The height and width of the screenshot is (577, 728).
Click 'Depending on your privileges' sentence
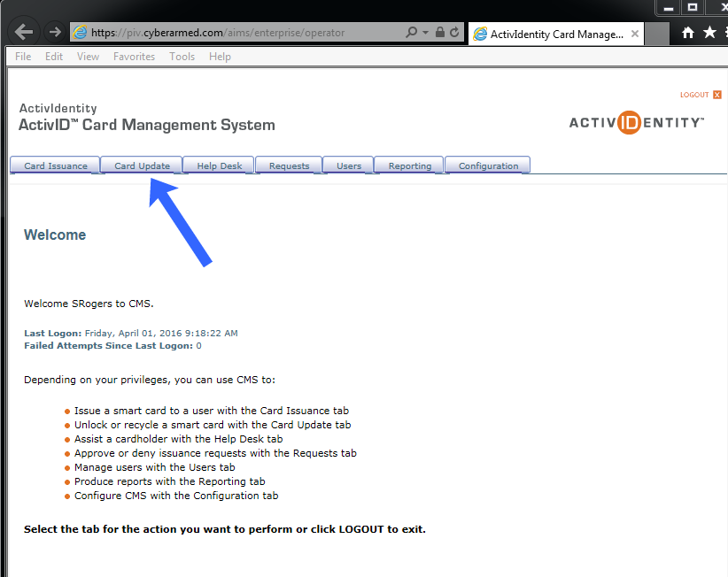click(x=150, y=380)
